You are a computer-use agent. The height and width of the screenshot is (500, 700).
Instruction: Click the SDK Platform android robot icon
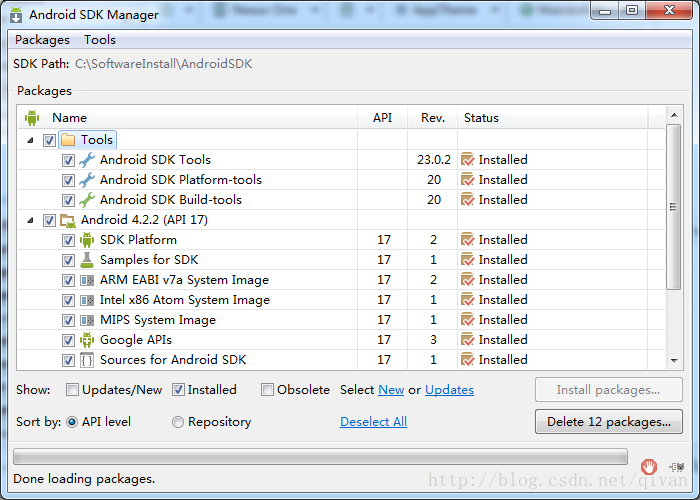tap(87, 240)
